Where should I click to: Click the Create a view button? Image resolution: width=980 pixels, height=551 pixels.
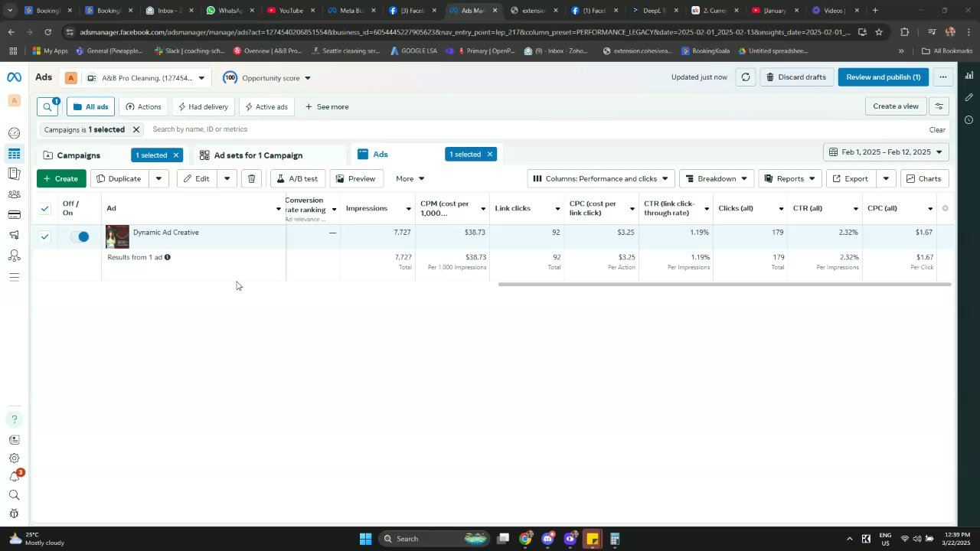(x=896, y=106)
